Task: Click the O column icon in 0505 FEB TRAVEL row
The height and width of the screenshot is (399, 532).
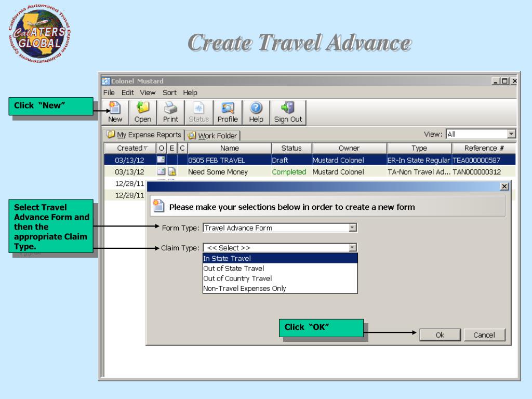Action: pos(161,159)
